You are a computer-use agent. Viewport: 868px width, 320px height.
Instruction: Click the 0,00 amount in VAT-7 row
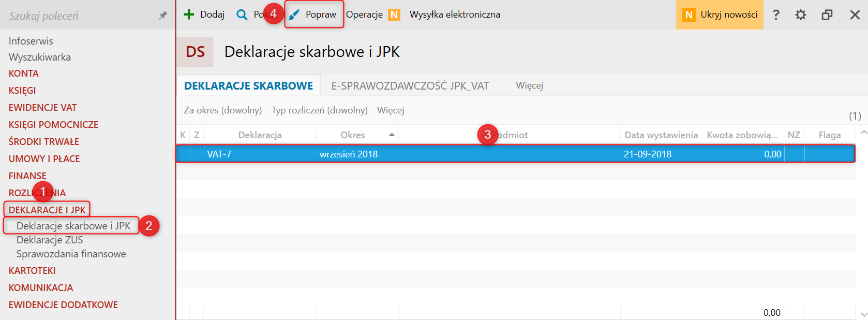point(773,154)
